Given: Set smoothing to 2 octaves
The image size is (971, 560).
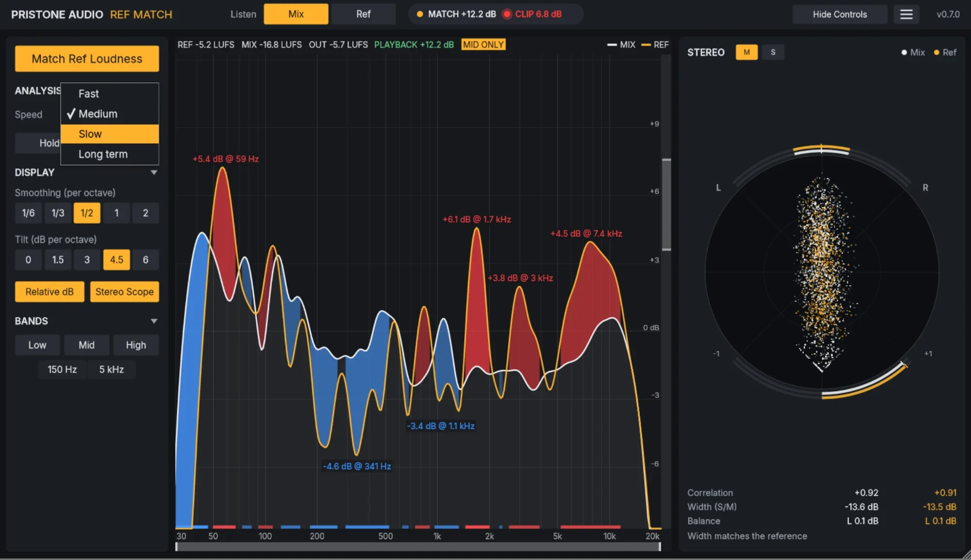Looking at the screenshot, I should pos(146,213).
